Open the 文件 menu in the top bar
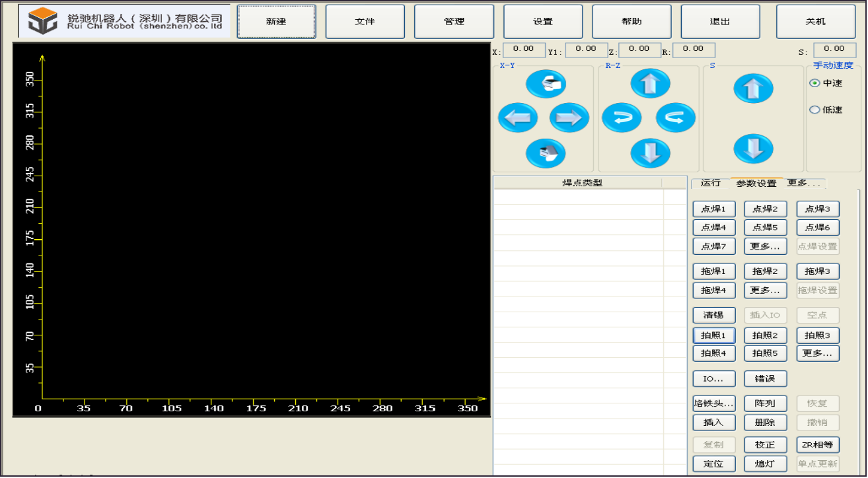This screenshot has width=868, height=478. pyautogui.click(x=365, y=22)
